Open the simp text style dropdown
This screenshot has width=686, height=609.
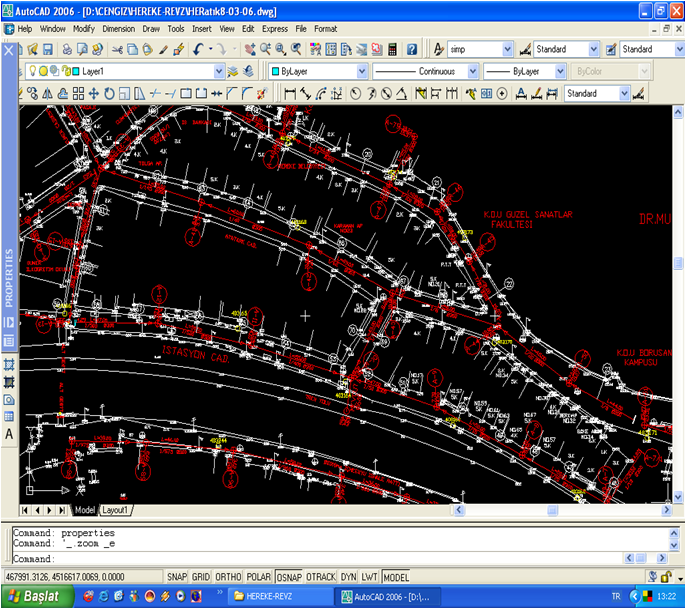(507, 49)
